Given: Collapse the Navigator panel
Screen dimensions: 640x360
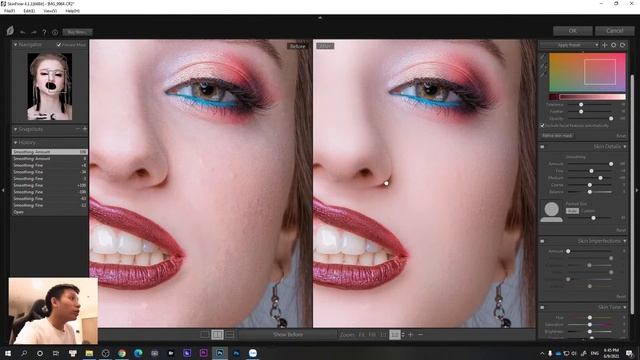Looking at the screenshot, I should point(16,44).
